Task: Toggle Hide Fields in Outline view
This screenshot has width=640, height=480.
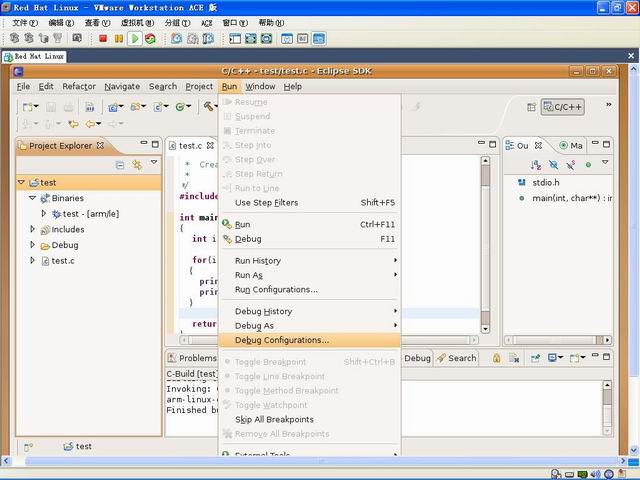Action: (x=553, y=165)
